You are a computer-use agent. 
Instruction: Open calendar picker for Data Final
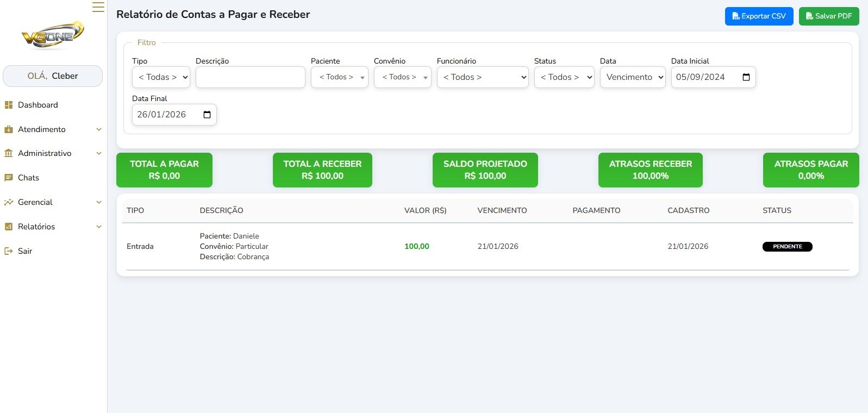[207, 115]
